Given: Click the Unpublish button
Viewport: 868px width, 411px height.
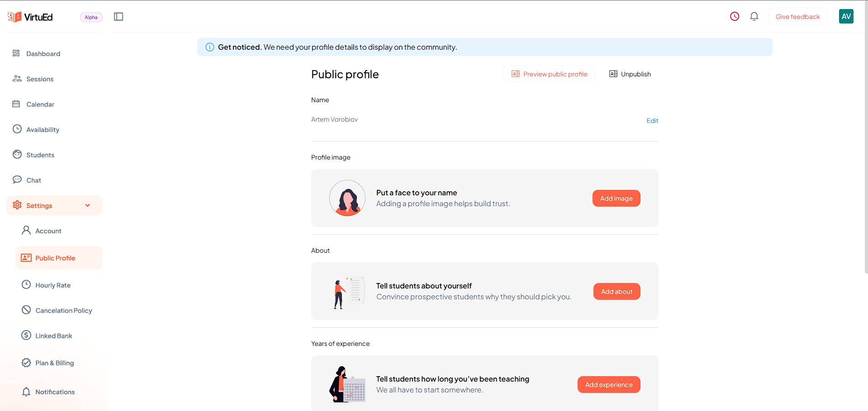Looking at the screenshot, I should tap(630, 74).
